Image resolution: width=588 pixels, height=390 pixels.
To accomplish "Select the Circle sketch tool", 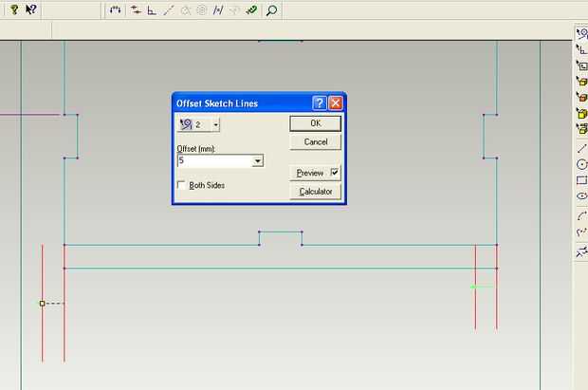I will [581, 164].
